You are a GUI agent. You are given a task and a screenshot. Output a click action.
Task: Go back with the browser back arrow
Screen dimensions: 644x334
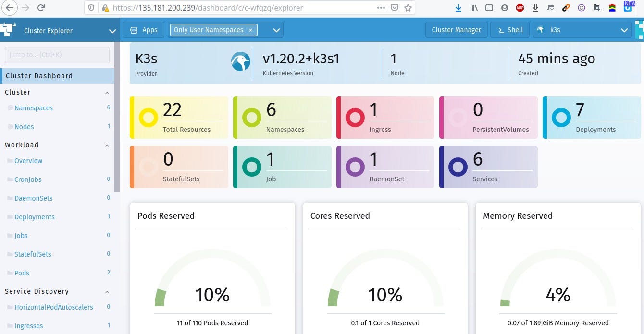10,8
